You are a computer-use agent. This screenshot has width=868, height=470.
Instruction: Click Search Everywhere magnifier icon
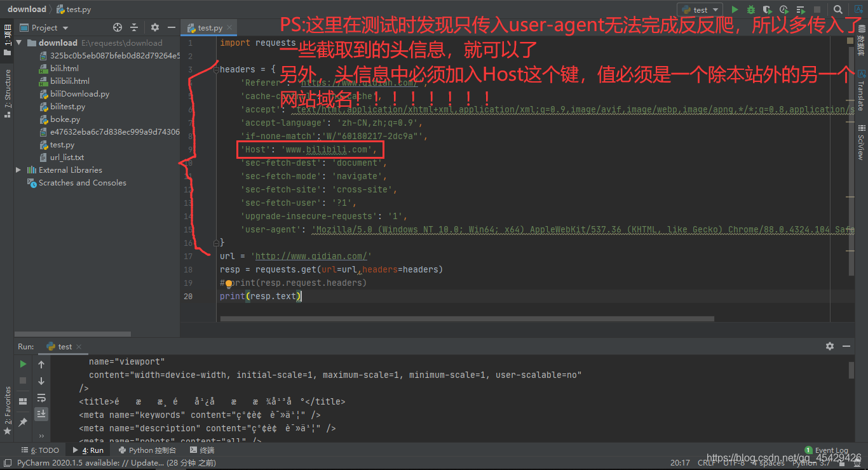(838, 10)
